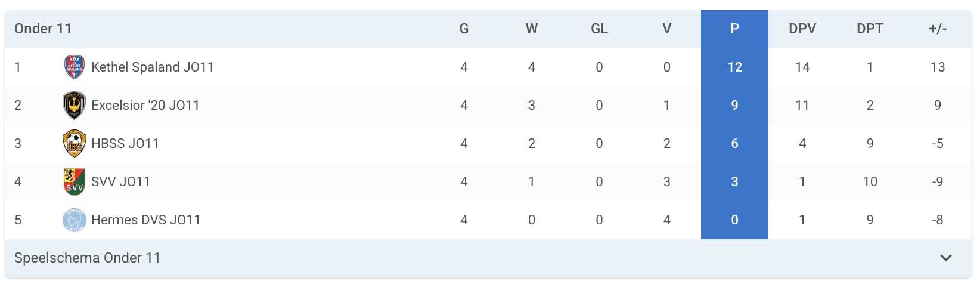Click the Excelsior '20 club crest
This screenshot has height=284, width=980.
[x=74, y=105]
